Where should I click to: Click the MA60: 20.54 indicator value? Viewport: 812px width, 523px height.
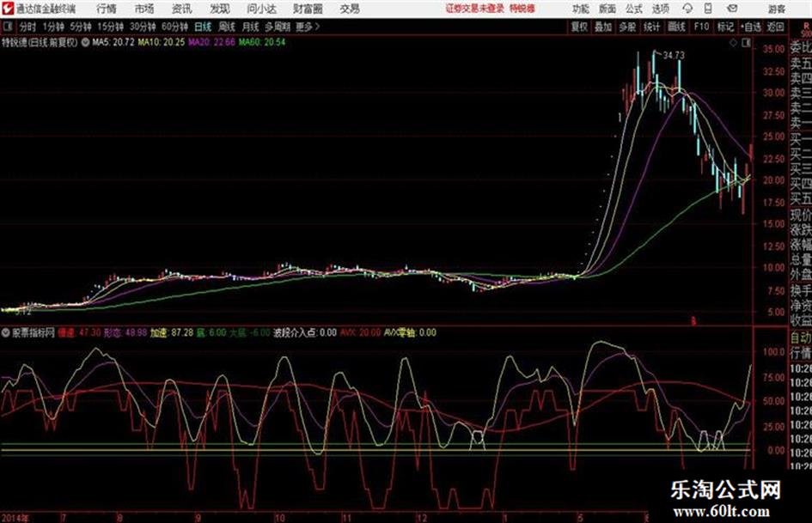(x=262, y=42)
